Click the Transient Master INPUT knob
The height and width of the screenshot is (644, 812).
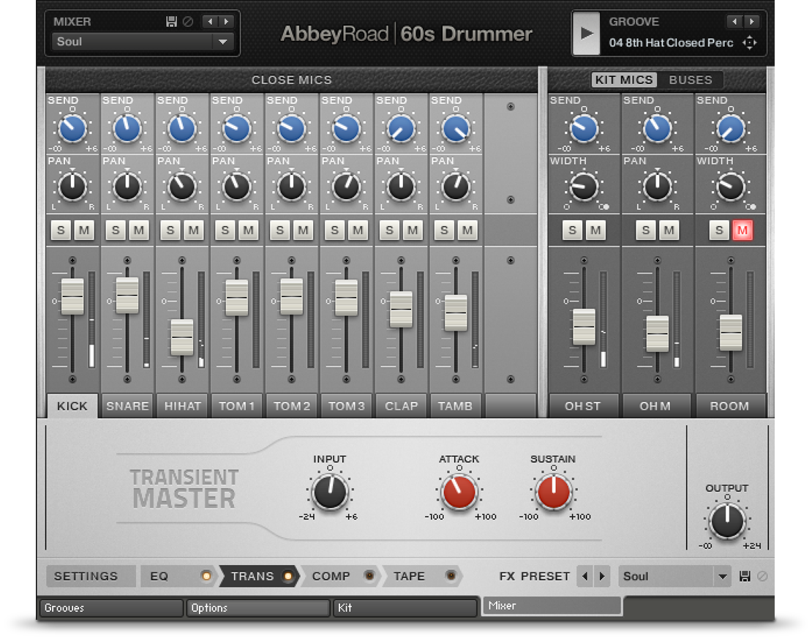[330, 493]
